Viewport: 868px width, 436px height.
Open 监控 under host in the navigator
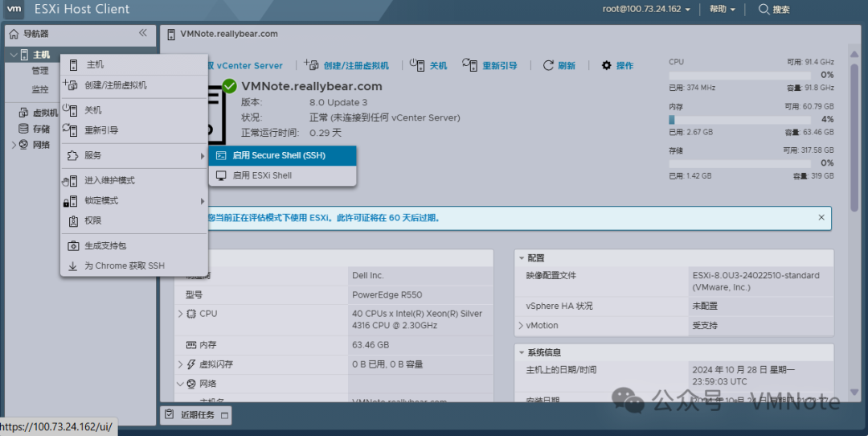40,89
